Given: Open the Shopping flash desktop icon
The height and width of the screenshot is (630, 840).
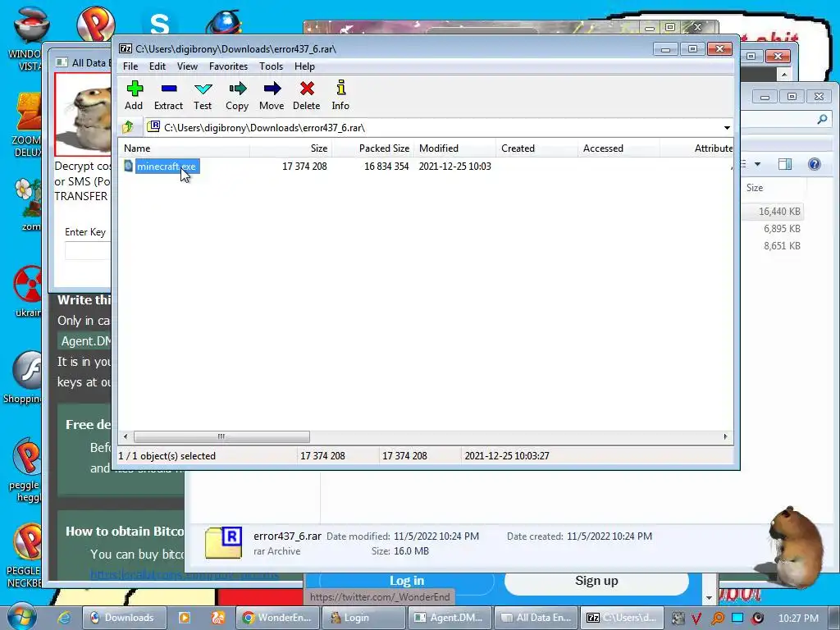Looking at the screenshot, I should (24, 378).
